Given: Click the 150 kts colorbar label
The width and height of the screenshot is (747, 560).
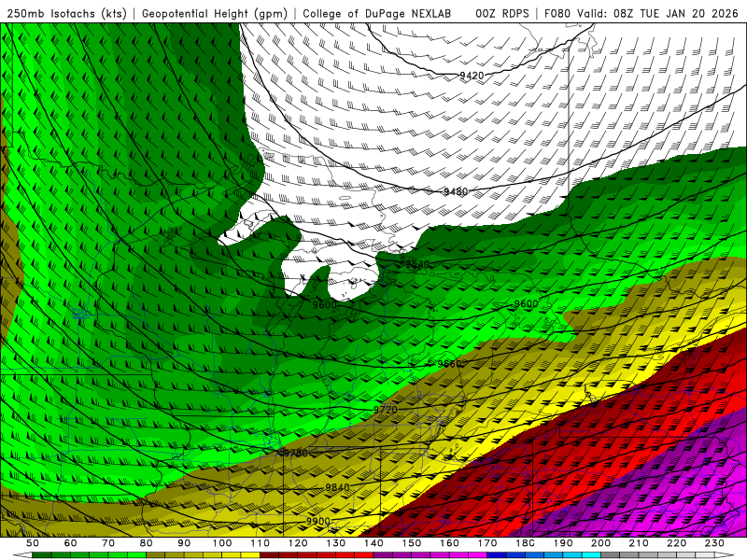Looking at the screenshot, I should click(x=411, y=543).
